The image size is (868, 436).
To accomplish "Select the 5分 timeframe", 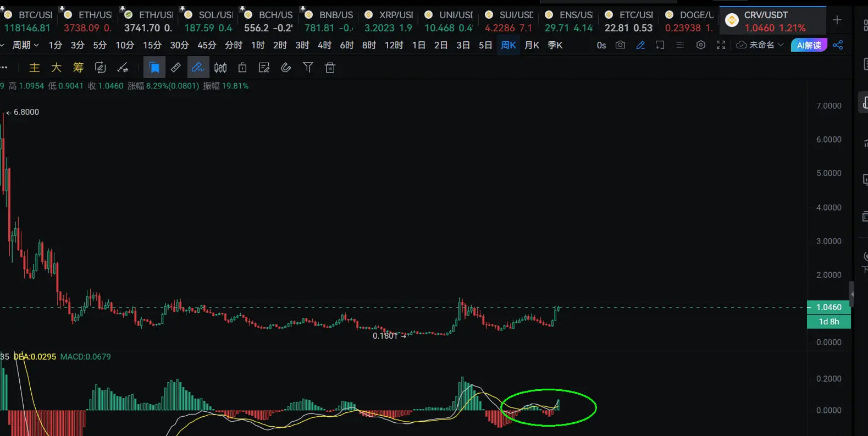I will point(99,45).
